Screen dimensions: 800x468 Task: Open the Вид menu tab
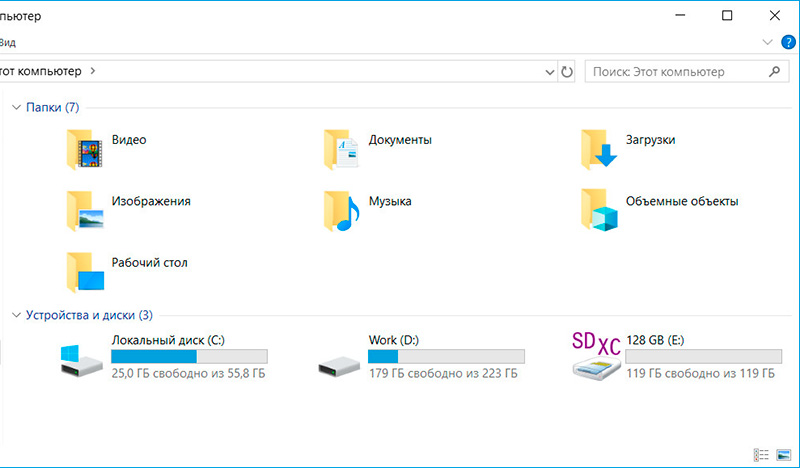pyautogui.click(x=8, y=43)
